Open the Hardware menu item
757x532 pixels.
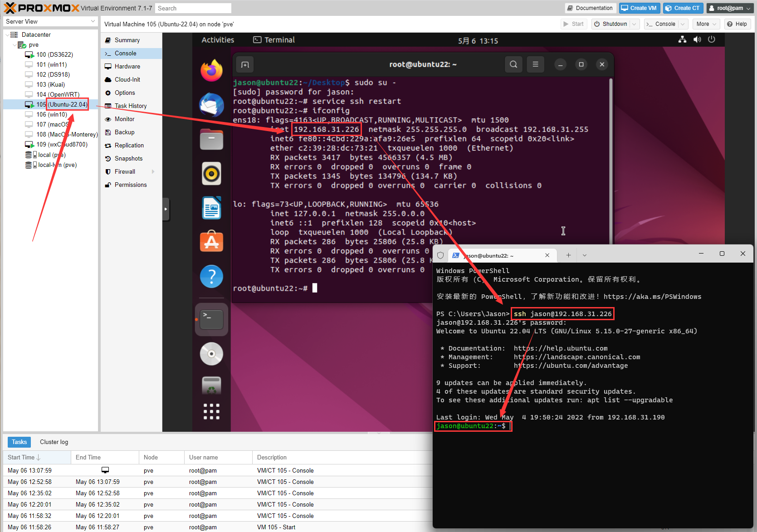[127, 66]
